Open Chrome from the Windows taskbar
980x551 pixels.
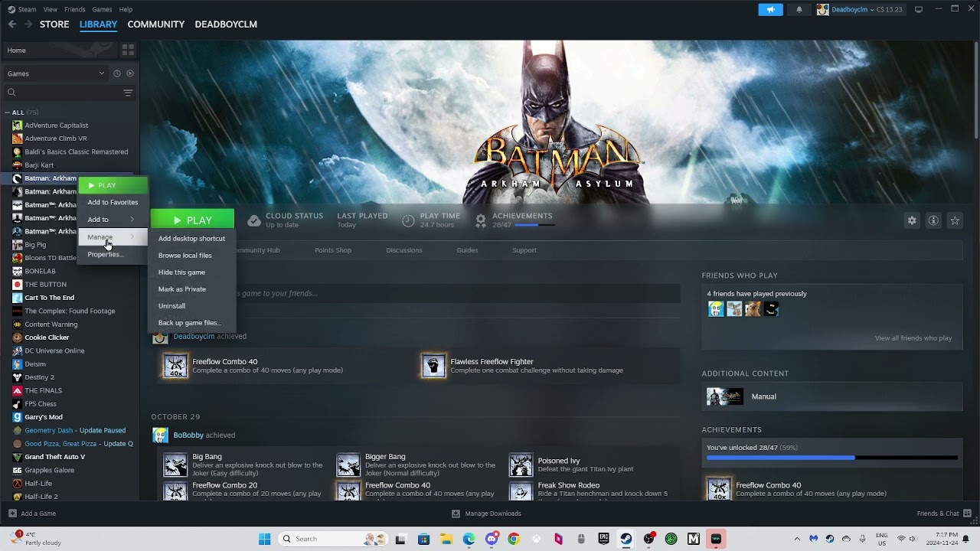[x=514, y=539]
